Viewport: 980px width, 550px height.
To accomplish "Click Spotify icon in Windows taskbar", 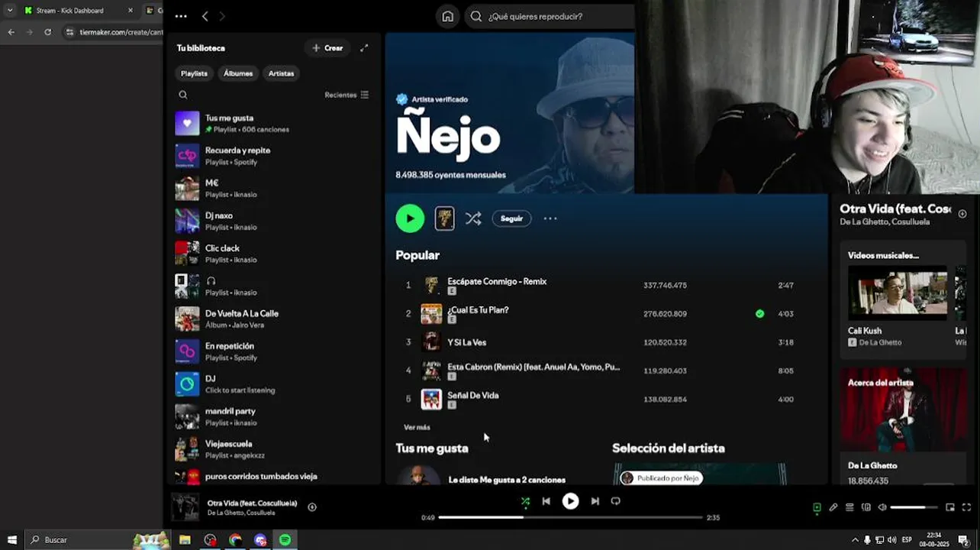I will (285, 540).
